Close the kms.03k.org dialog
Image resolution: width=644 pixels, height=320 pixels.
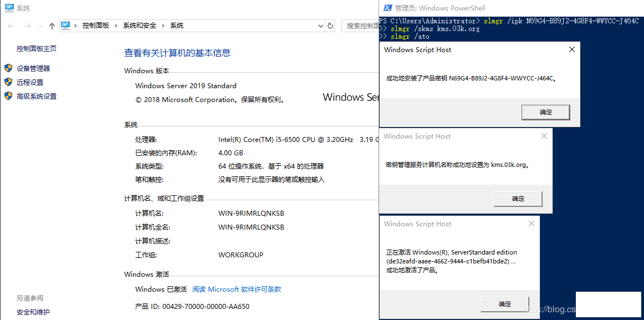pyautogui.click(x=544, y=136)
